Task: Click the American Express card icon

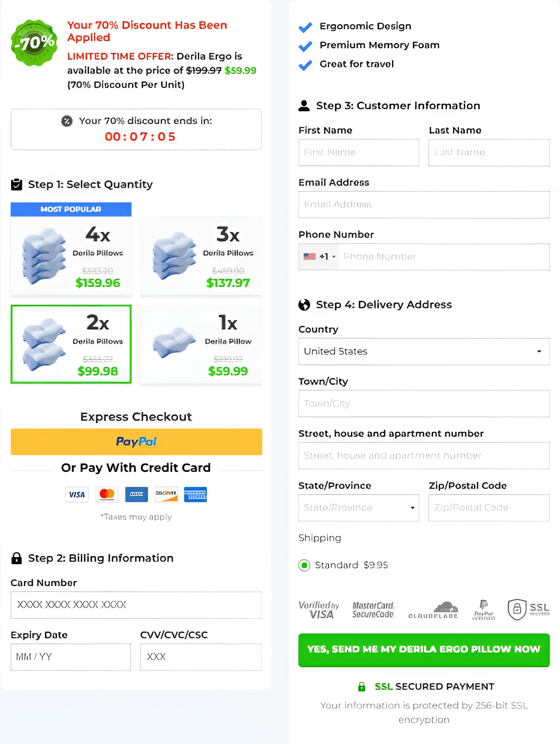Action: pyautogui.click(x=195, y=495)
